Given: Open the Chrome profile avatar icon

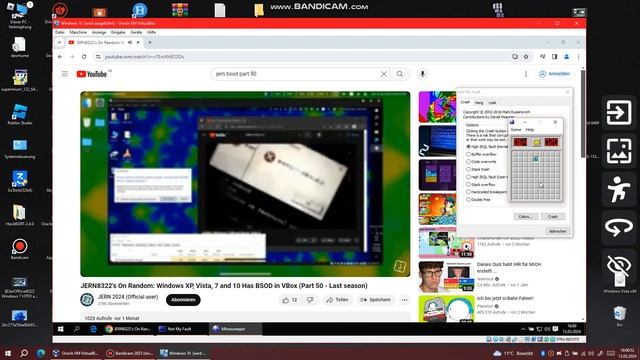Looking at the screenshot, I should click(567, 57).
